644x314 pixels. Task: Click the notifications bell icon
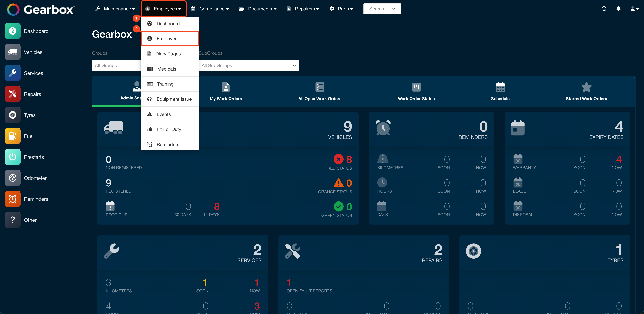pos(618,9)
